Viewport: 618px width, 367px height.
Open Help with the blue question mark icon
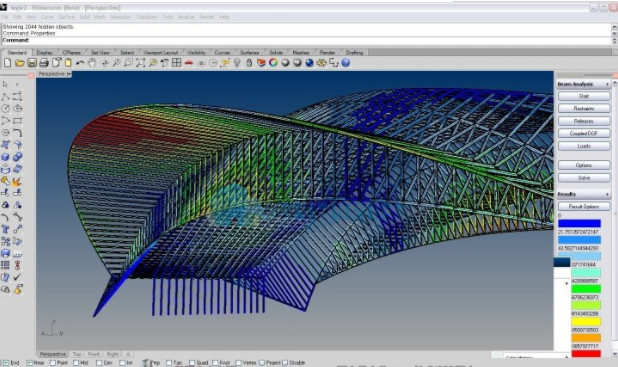pos(345,63)
